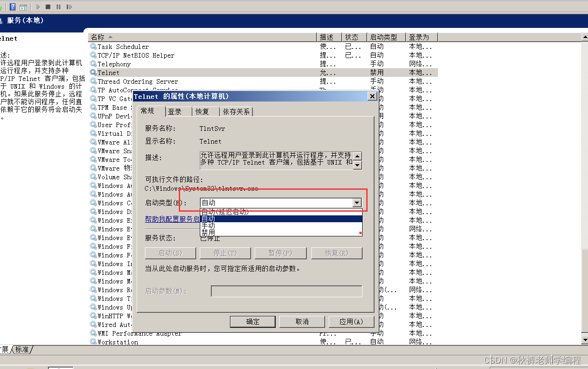Select the TPM Base service gear icon

[x=93, y=107]
